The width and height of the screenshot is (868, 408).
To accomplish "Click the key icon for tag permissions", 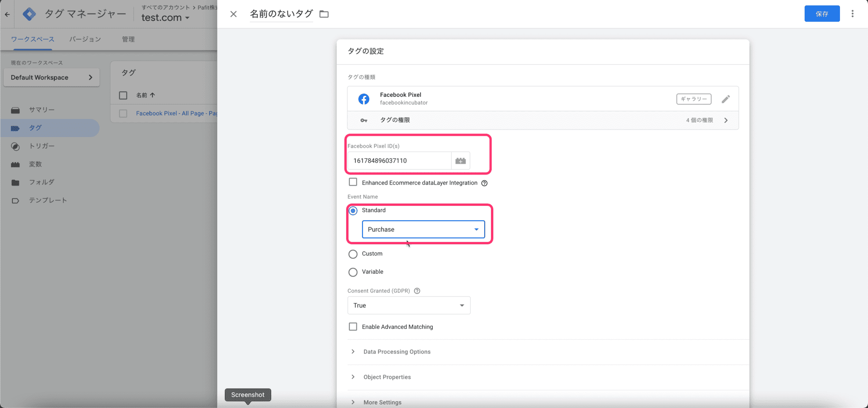I will tap(364, 120).
